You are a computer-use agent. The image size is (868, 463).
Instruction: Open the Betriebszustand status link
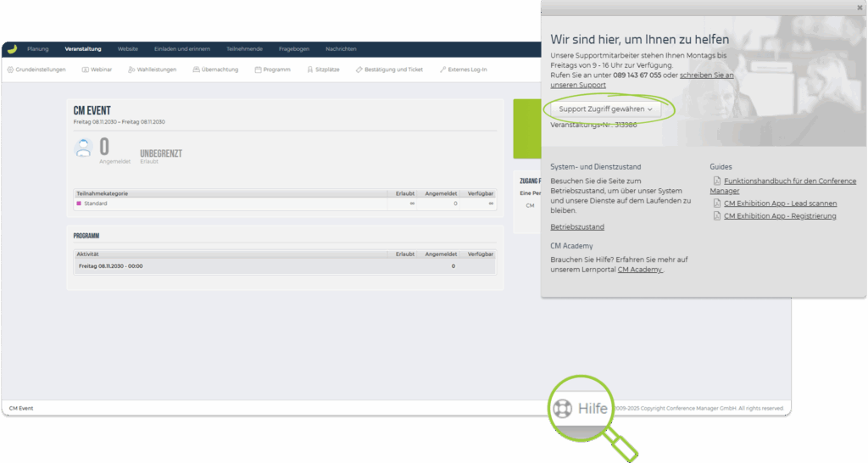(577, 227)
